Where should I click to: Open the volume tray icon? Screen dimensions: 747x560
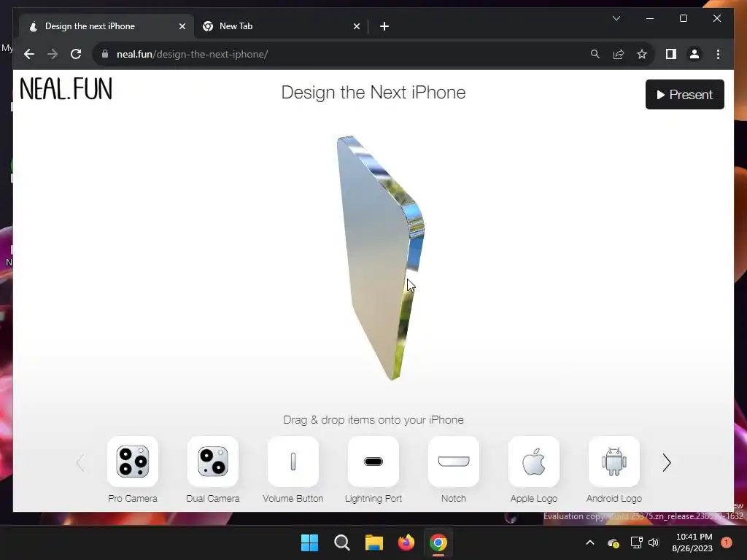pyautogui.click(x=653, y=542)
